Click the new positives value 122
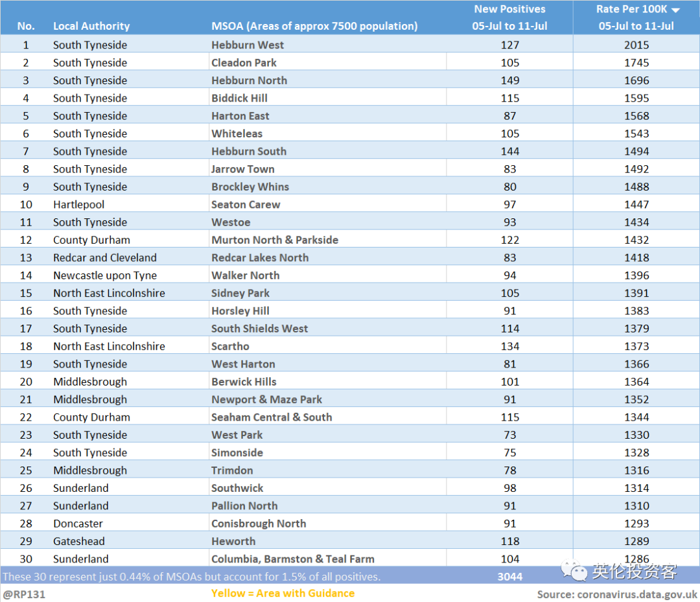This screenshot has width=700, height=602. (510, 240)
